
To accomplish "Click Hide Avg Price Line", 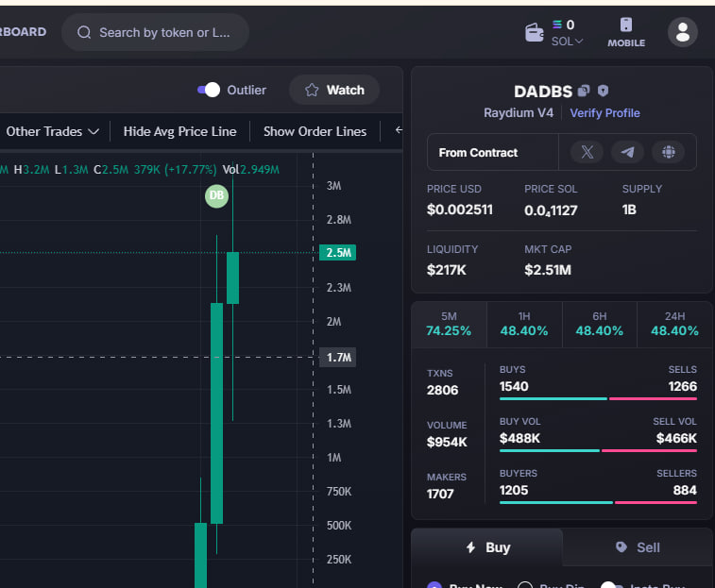I will (179, 131).
